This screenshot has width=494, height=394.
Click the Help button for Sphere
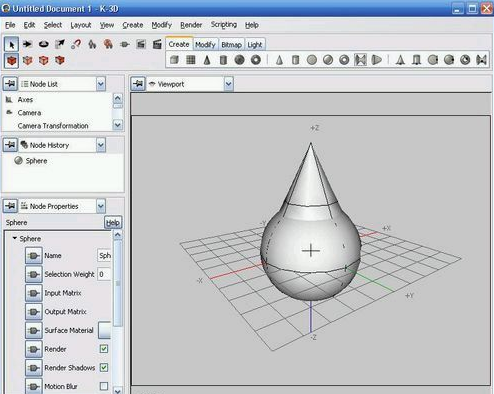(113, 222)
